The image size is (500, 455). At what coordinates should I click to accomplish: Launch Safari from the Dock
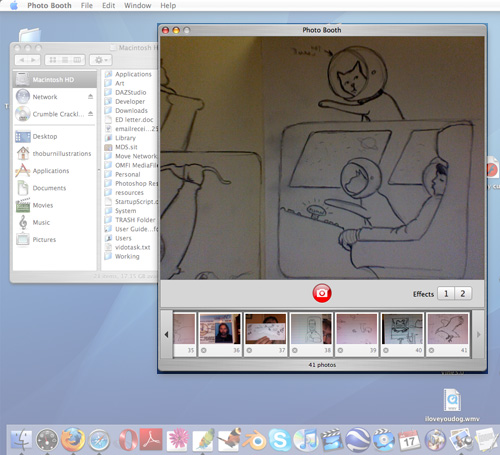point(99,440)
